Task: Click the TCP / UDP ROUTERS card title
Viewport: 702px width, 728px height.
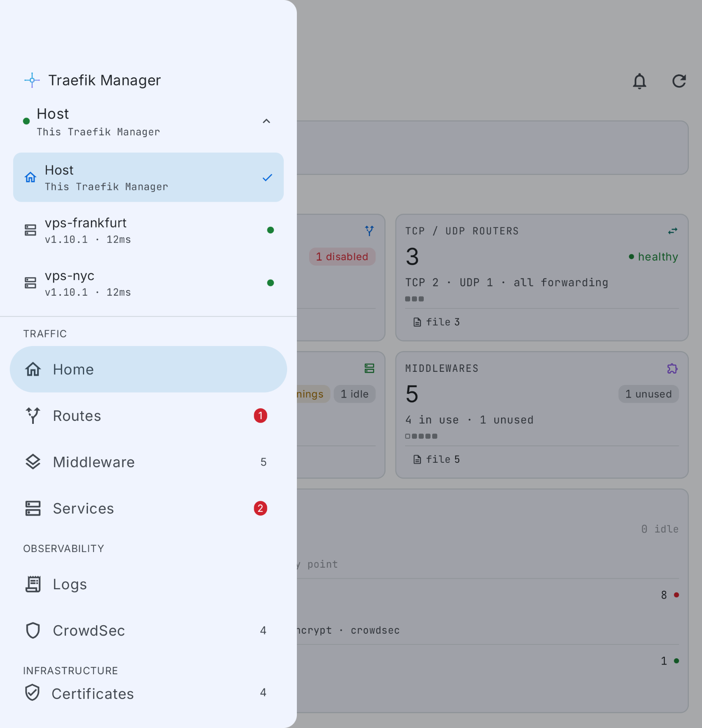Action: tap(462, 231)
